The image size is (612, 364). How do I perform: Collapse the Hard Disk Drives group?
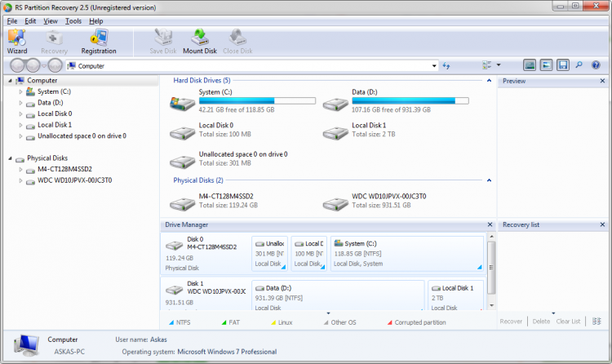[x=489, y=81]
